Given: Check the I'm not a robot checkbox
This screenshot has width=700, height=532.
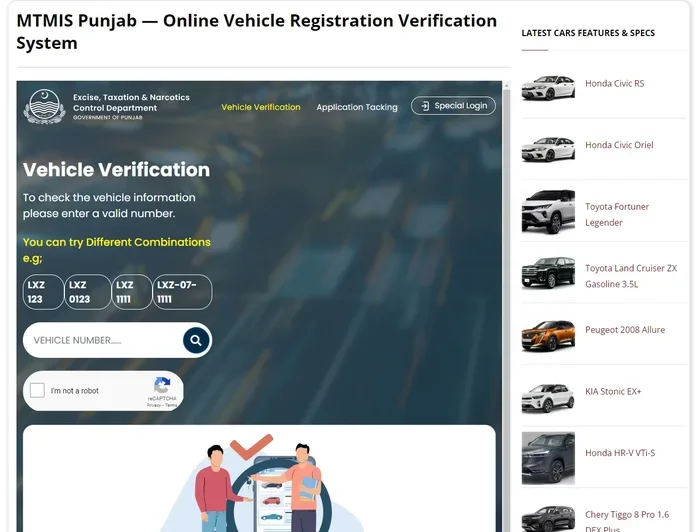Looking at the screenshot, I should click(x=37, y=391).
